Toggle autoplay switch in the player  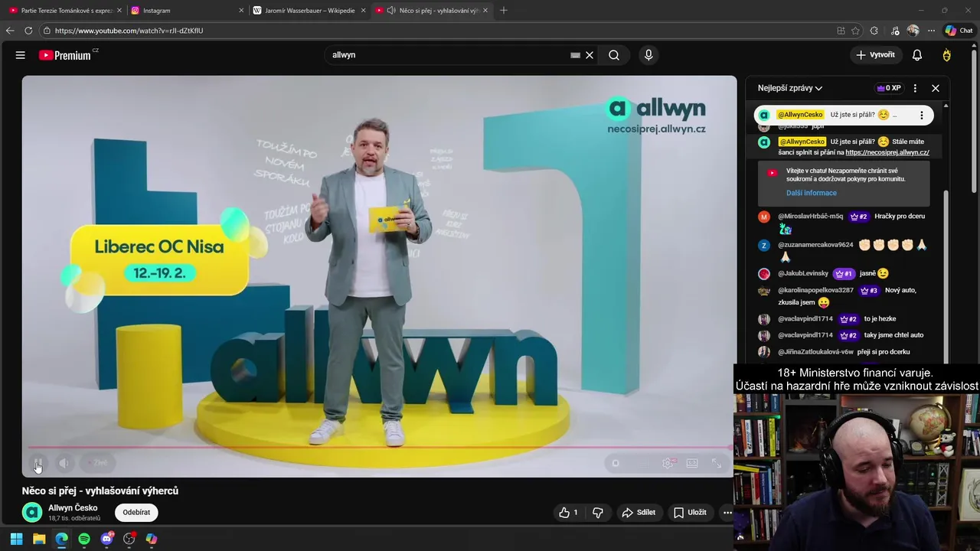point(616,463)
